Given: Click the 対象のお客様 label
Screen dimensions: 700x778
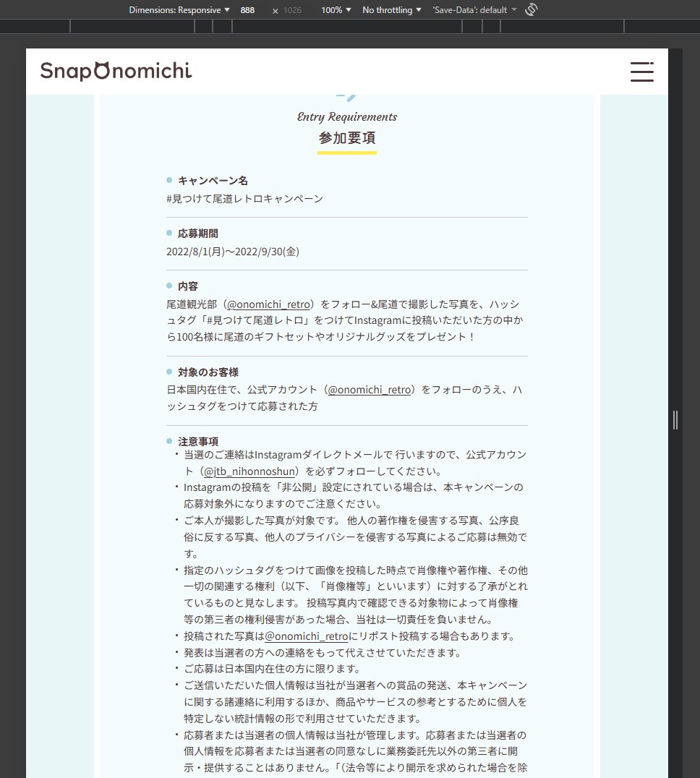Looking at the screenshot, I should click(208, 372).
